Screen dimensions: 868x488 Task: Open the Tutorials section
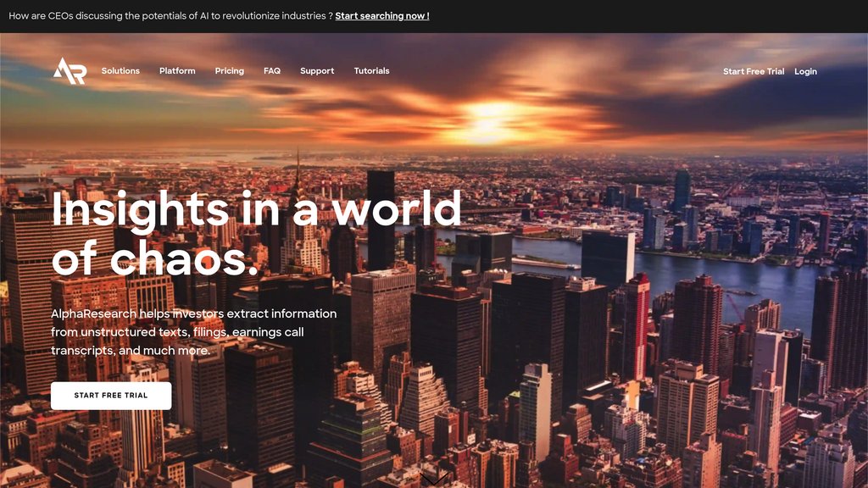pos(371,71)
